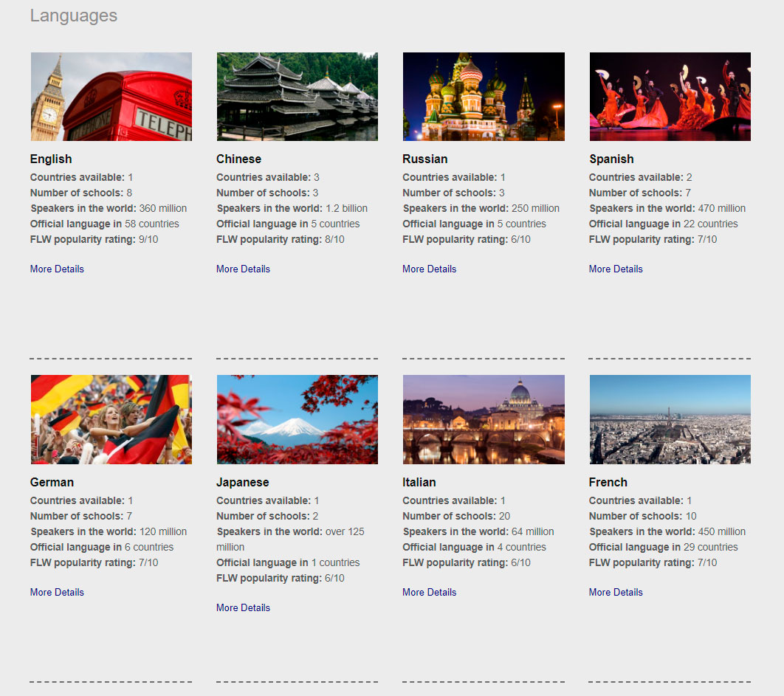Click English 'FLW popularity rating: 9/10'
This screenshot has width=784, height=696.
pos(94,239)
